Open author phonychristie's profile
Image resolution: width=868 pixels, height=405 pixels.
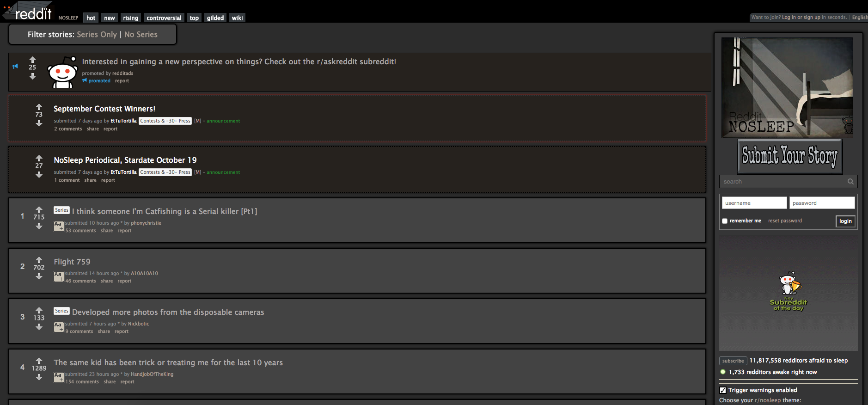tap(146, 223)
